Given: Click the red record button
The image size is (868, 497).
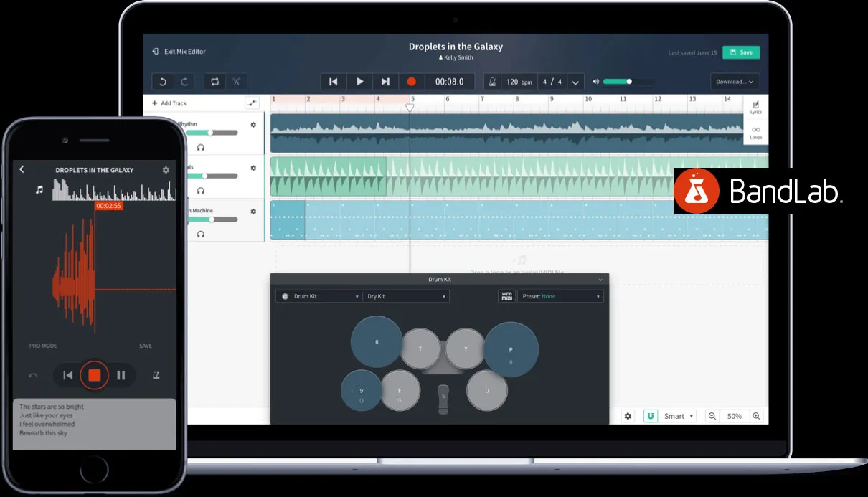Looking at the screenshot, I should tap(412, 82).
